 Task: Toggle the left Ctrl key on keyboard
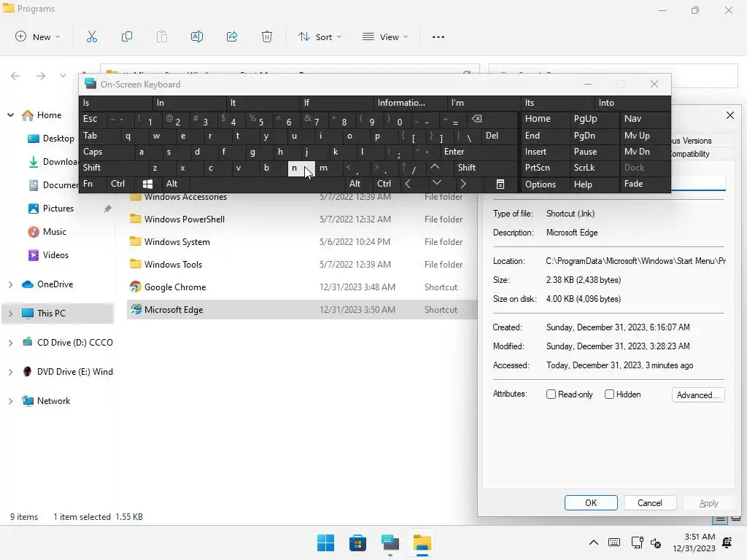click(x=120, y=184)
